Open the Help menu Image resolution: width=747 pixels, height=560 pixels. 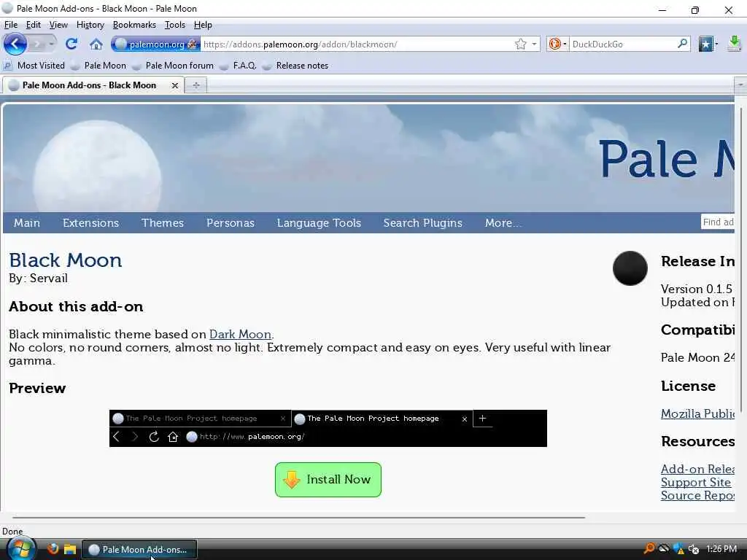click(203, 25)
